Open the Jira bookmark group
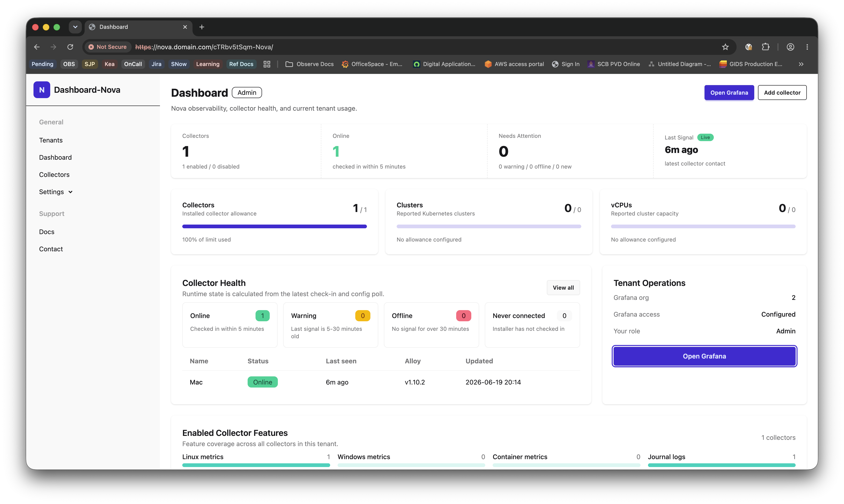The image size is (844, 504). tap(156, 64)
